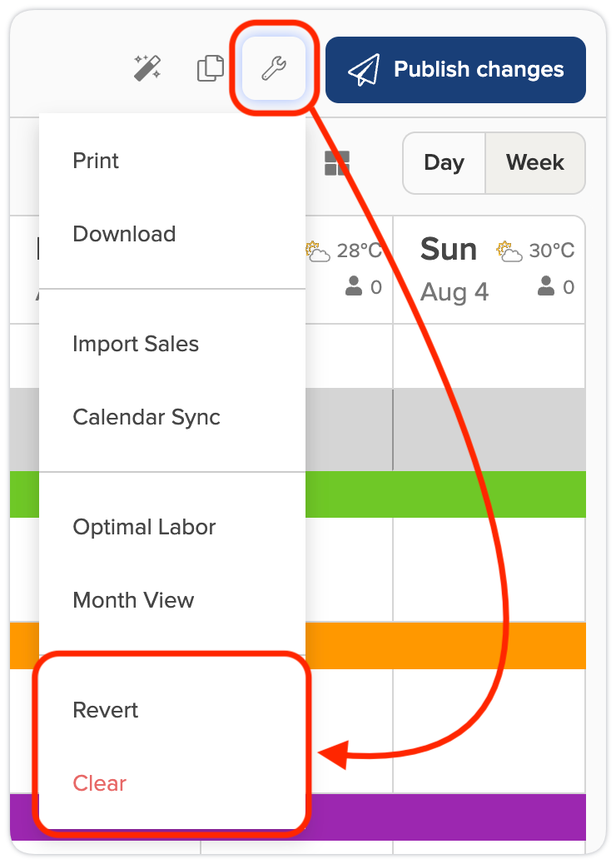Open Calendar Sync option
The image size is (616, 864).
click(147, 417)
